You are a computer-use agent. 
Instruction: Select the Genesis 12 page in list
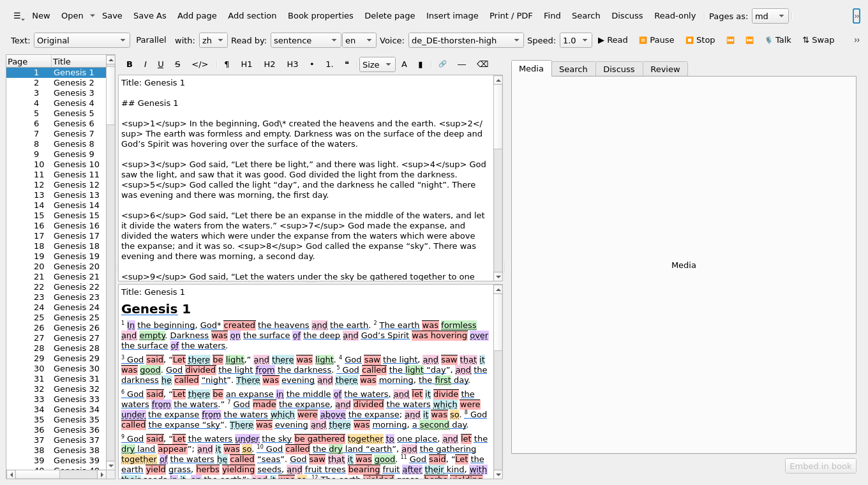tap(56, 184)
